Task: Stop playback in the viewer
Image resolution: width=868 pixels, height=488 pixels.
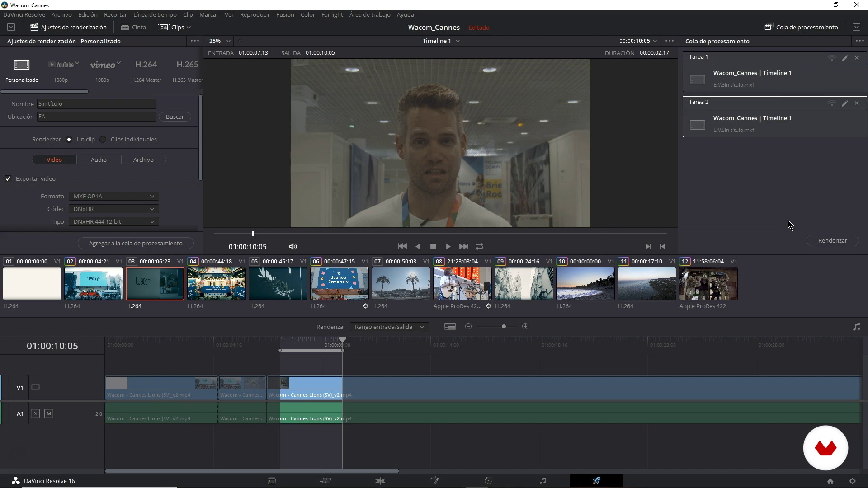Action: pos(433,246)
